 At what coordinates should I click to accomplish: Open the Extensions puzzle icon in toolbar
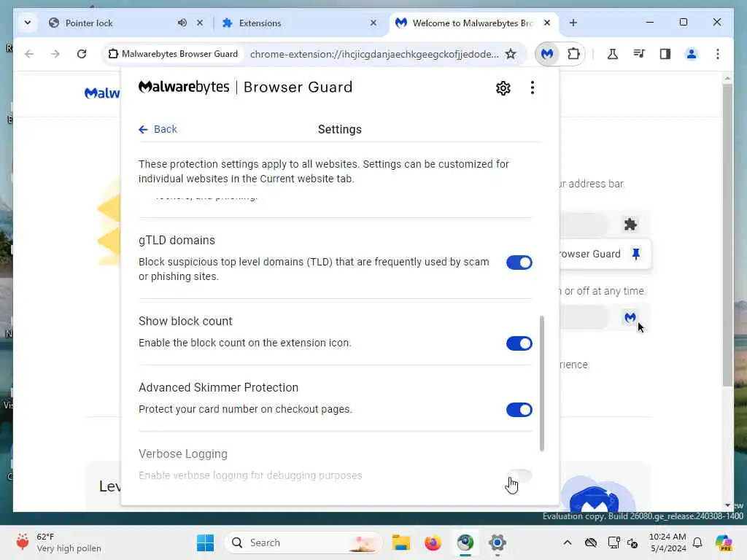(573, 54)
